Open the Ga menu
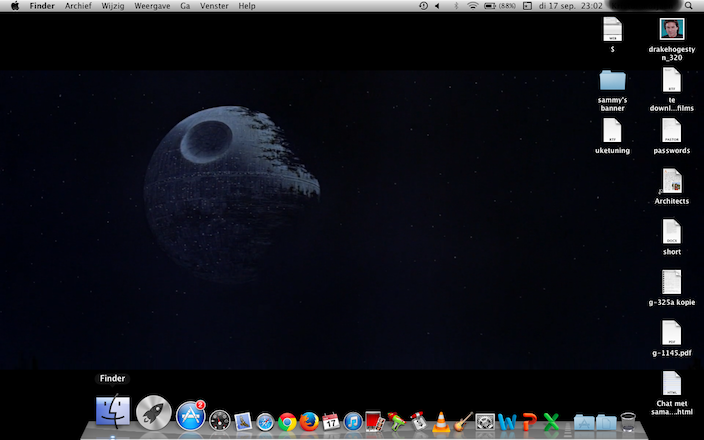 point(185,6)
